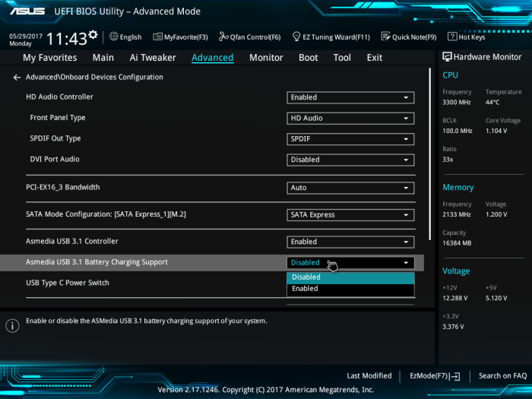Click Last Modified button
The height and width of the screenshot is (399, 532).
[x=369, y=375]
